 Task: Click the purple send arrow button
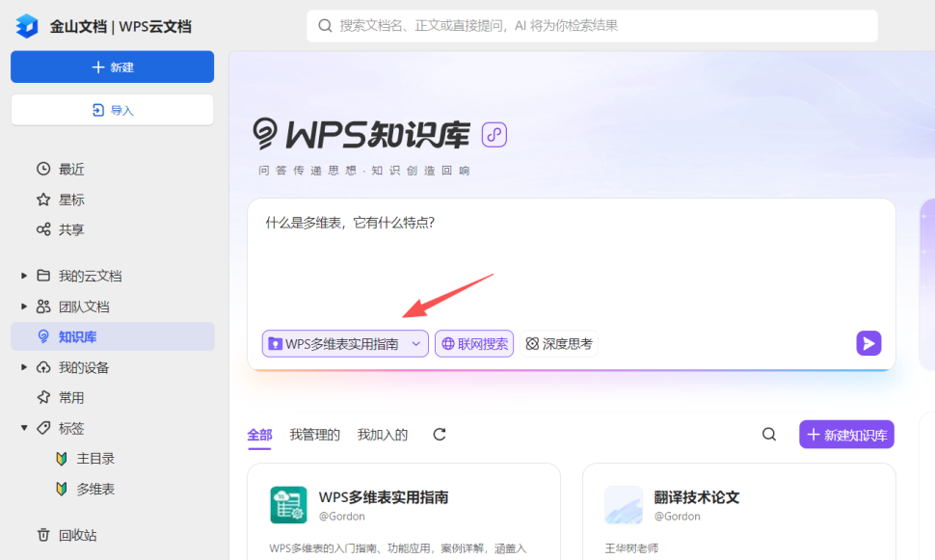click(x=868, y=343)
